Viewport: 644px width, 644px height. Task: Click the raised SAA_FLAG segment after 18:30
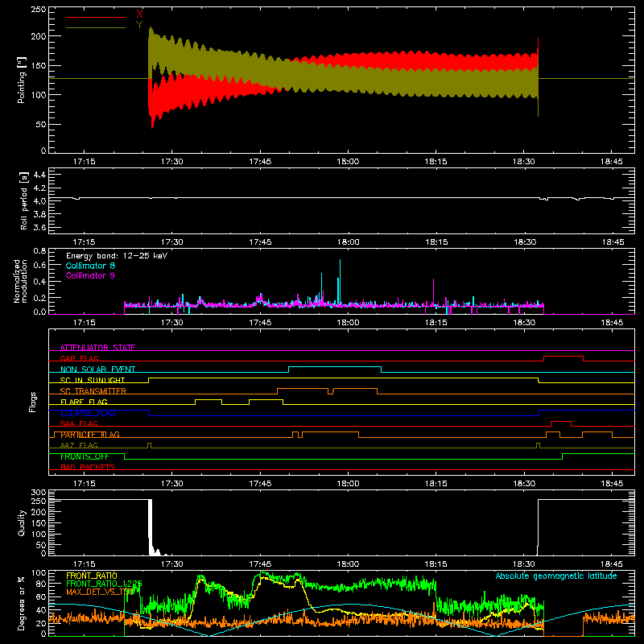pos(561,421)
